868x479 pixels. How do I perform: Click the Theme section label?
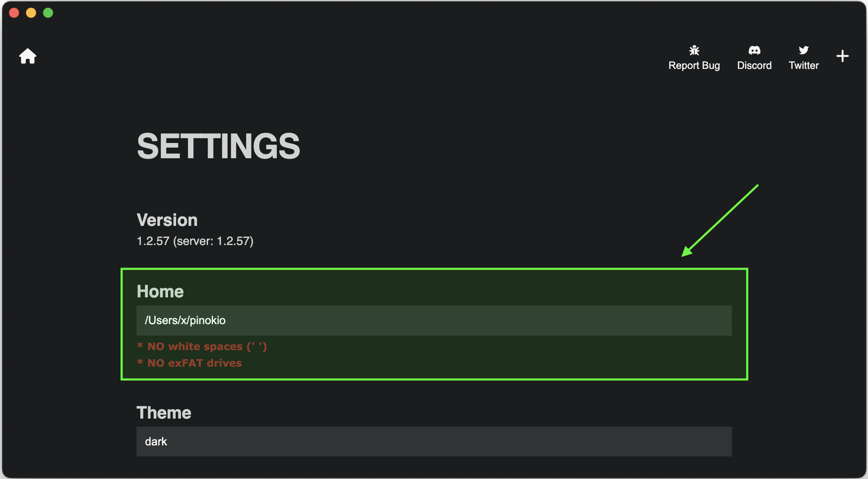click(x=164, y=413)
